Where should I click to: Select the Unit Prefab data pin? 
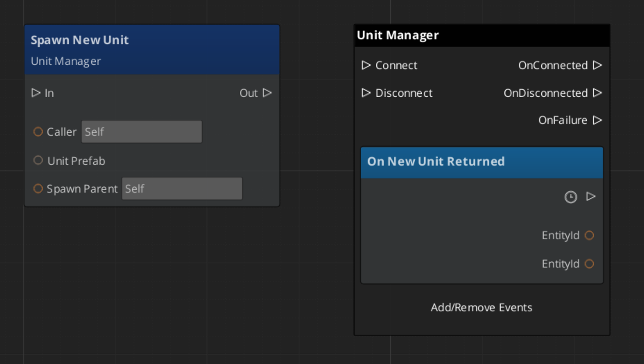pos(38,160)
